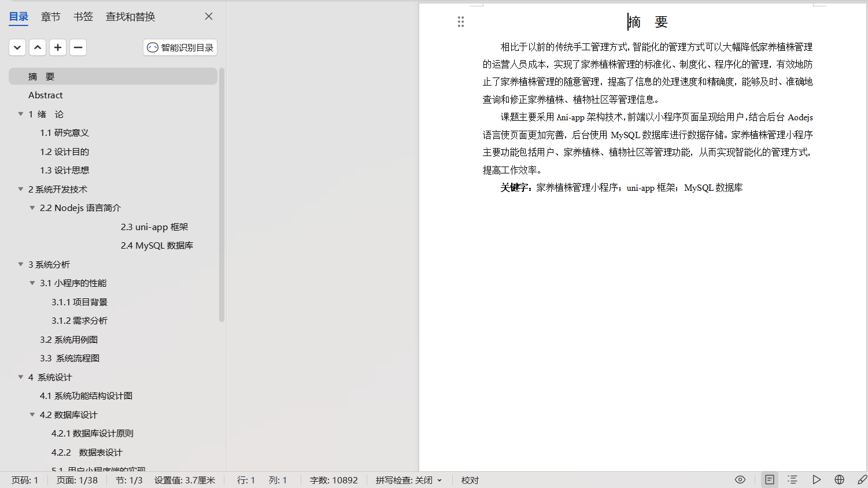This screenshot has height=488, width=868.
Task: Click the play icon in status bar
Action: pos(816,480)
